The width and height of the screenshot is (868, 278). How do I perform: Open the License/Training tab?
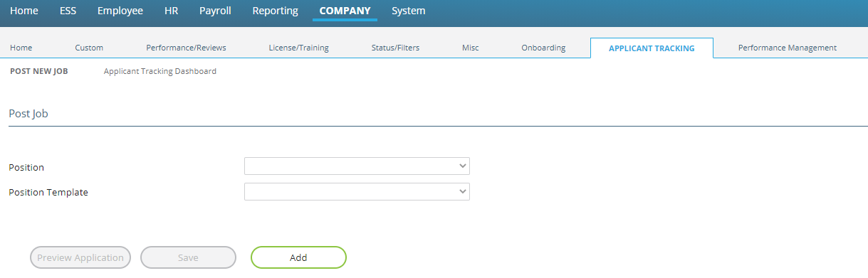[298, 48]
